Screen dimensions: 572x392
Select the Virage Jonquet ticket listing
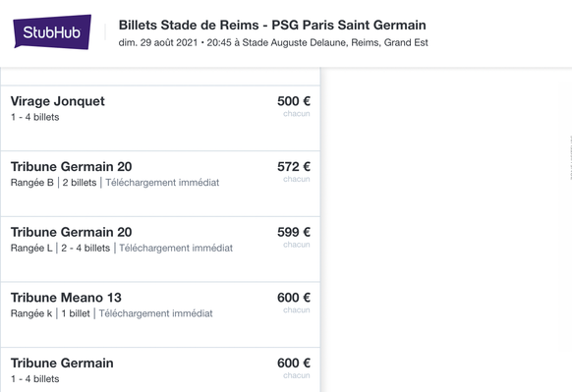(x=160, y=118)
